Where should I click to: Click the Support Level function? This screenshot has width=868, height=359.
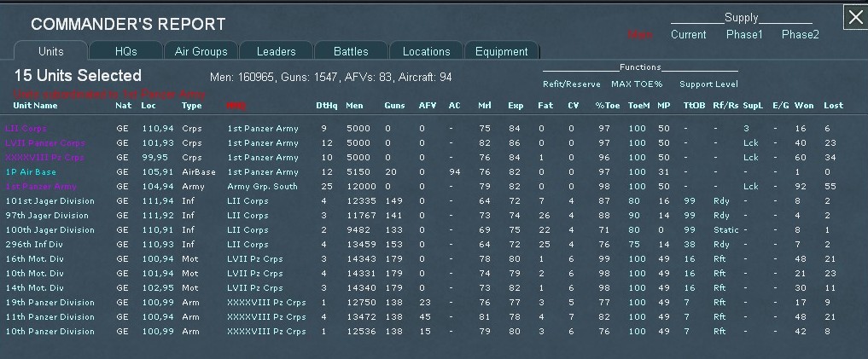coord(708,84)
